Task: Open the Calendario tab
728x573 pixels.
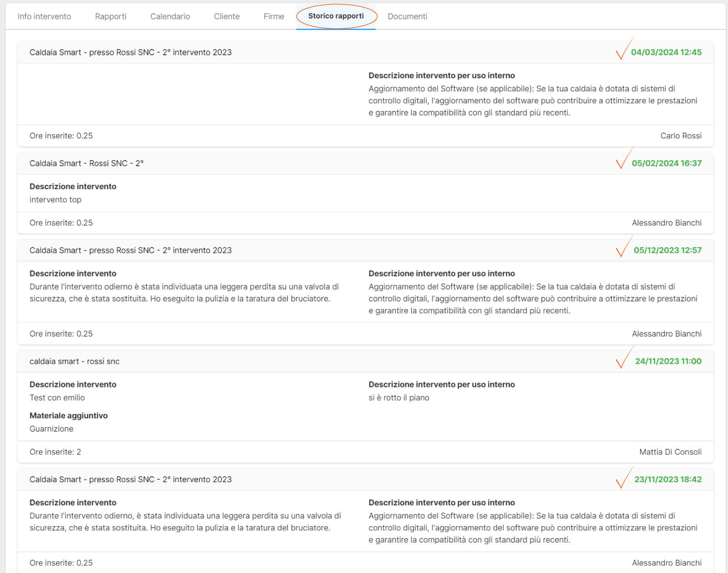Action: tap(170, 16)
